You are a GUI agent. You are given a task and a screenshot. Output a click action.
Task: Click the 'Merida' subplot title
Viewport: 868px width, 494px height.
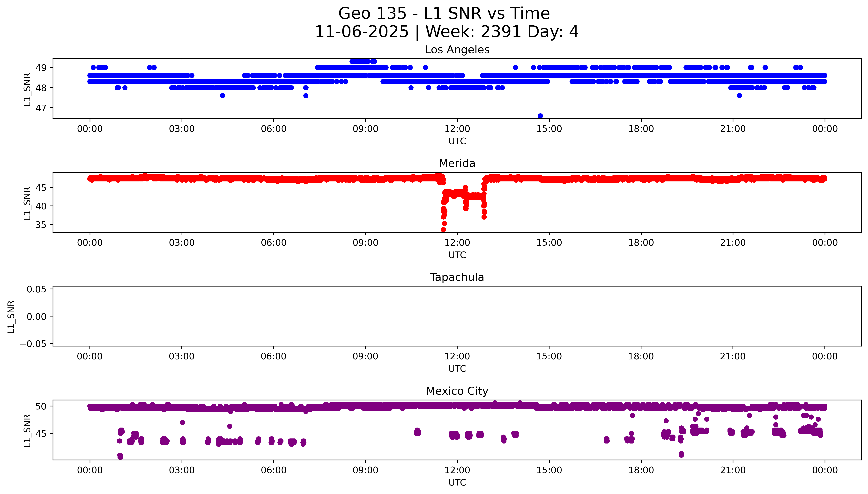point(457,164)
